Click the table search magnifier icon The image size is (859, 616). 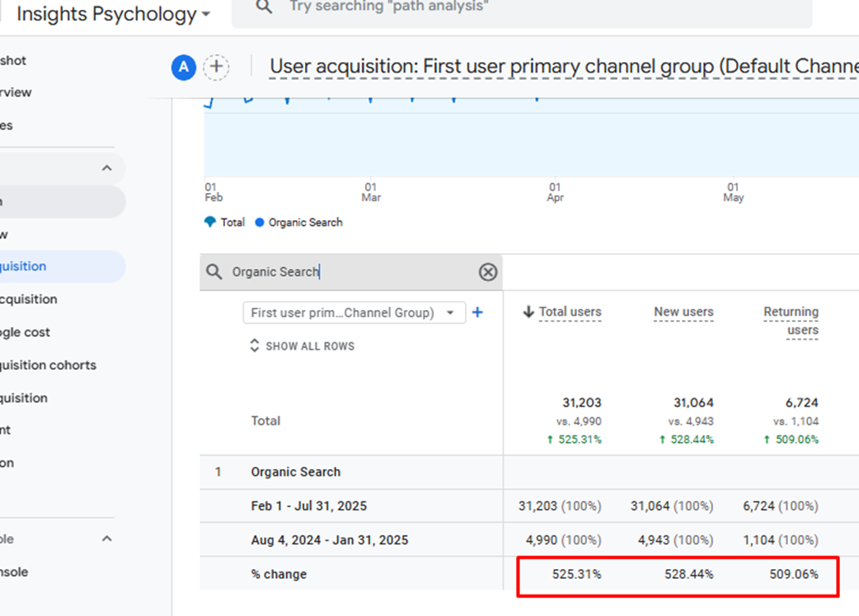214,272
